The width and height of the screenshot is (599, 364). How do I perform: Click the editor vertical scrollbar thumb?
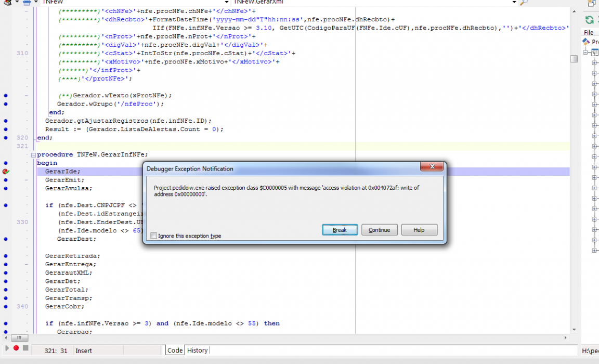click(574, 58)
